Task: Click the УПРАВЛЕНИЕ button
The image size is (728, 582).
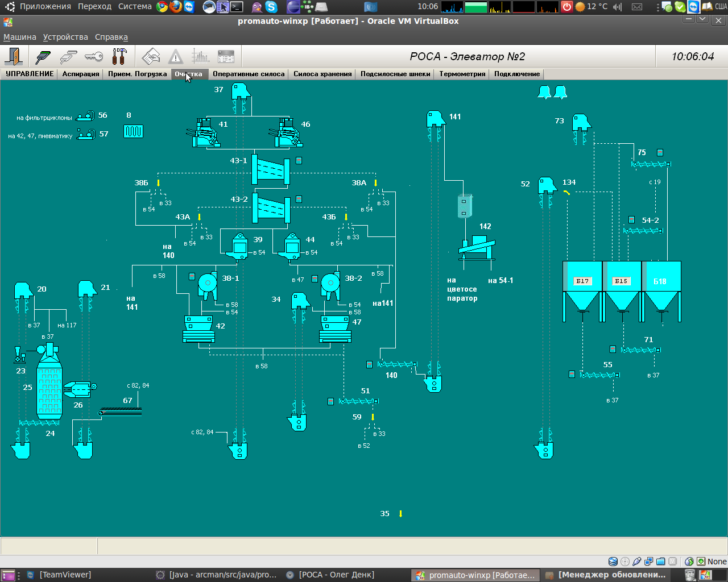Action: click(30, 74)
